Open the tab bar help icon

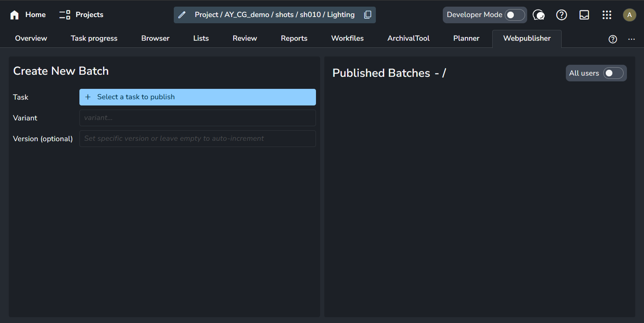pyautogui.click(x=612, y=39)
